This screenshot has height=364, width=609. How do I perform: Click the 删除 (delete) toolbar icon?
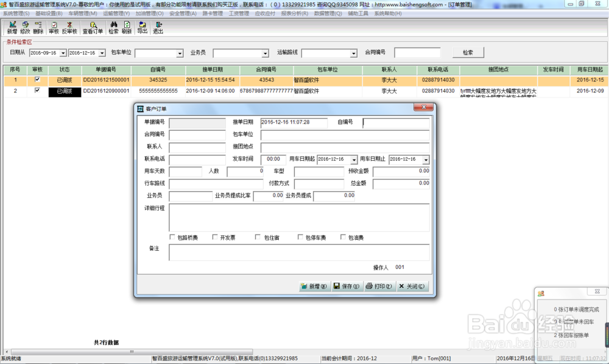[x=38, y=28]
